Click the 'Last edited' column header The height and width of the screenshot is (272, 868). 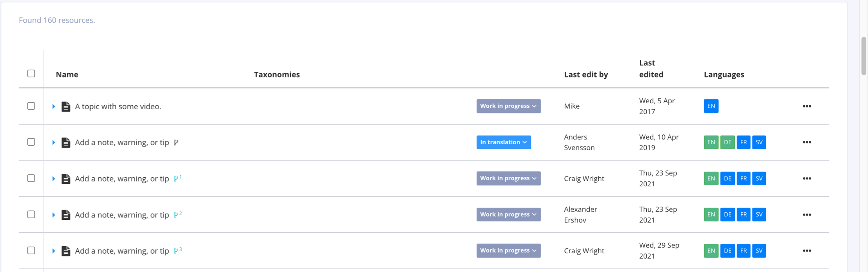coord(651,69)
